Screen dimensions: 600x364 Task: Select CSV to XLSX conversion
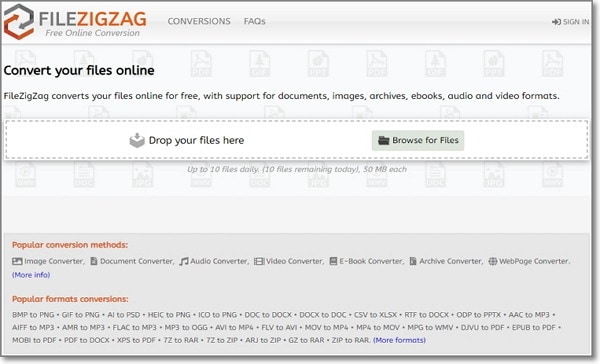(375, 315)
